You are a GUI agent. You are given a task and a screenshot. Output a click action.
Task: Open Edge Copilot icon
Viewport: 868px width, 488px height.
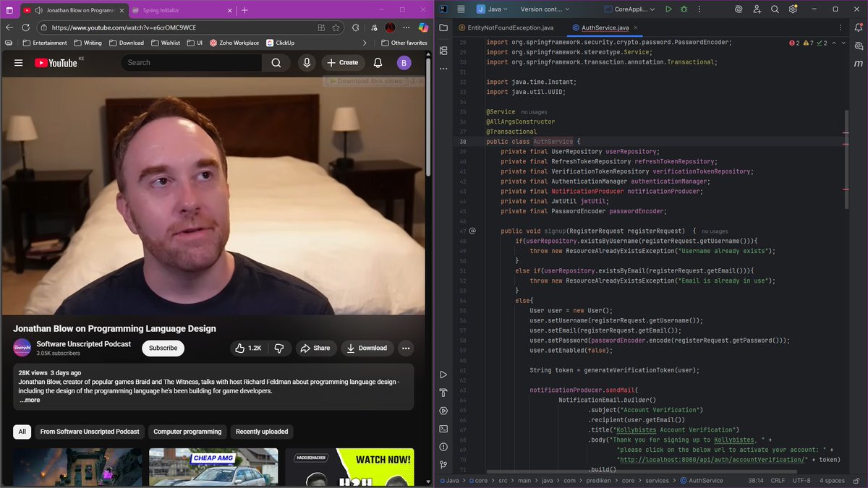point(423,27)
